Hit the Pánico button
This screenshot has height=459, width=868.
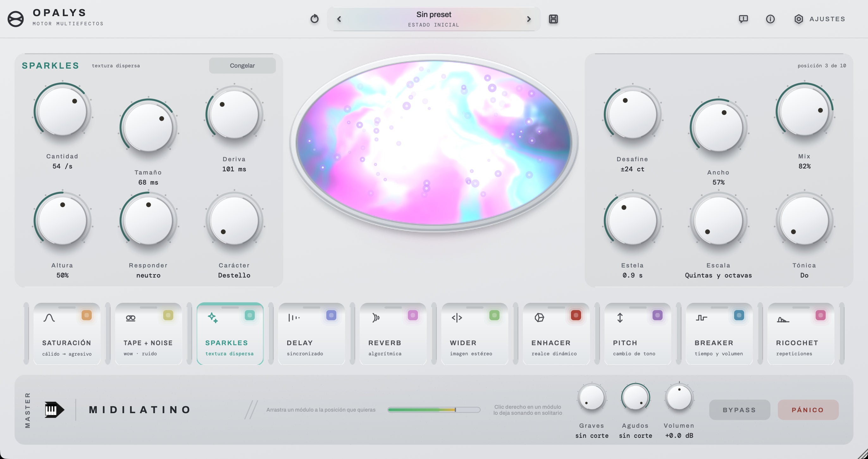(x=808, y=410)
